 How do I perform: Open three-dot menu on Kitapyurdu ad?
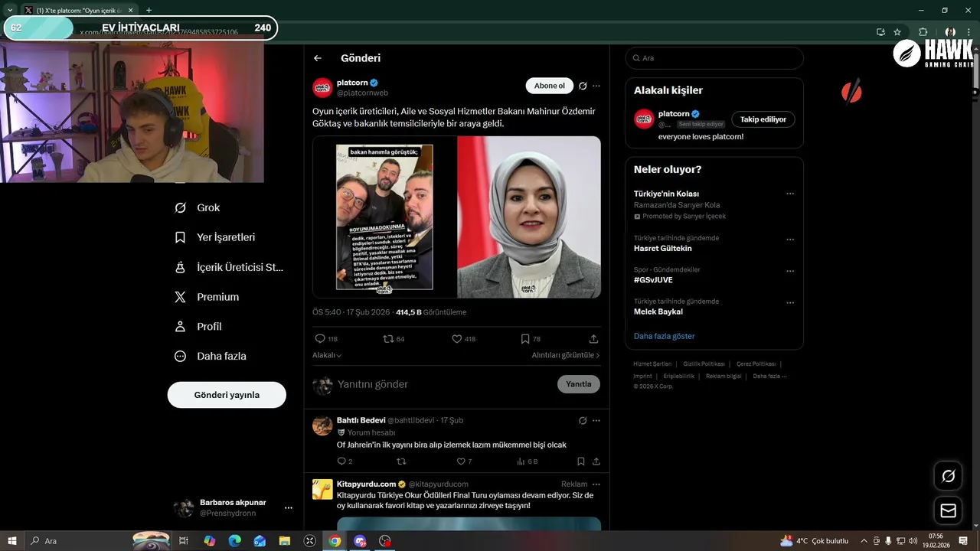pyautogui.click(x=596, y=484)
